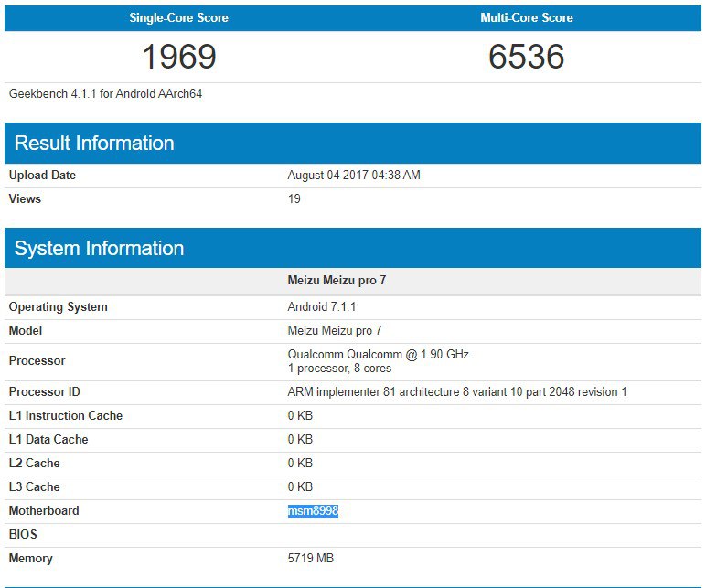
Task: Select the L3 Cache 0 KB value
Action: 300,487
